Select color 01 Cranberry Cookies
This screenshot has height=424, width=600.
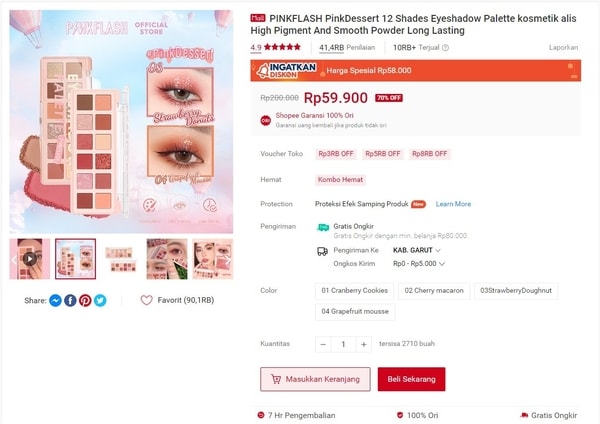click(x=354, y=291)
